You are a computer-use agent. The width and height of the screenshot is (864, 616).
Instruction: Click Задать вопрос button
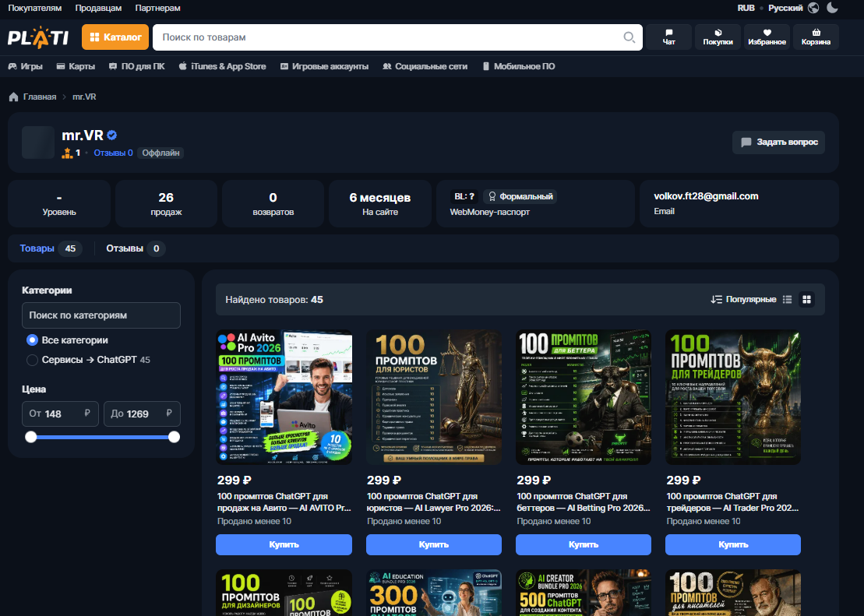[x=778, y=143]
